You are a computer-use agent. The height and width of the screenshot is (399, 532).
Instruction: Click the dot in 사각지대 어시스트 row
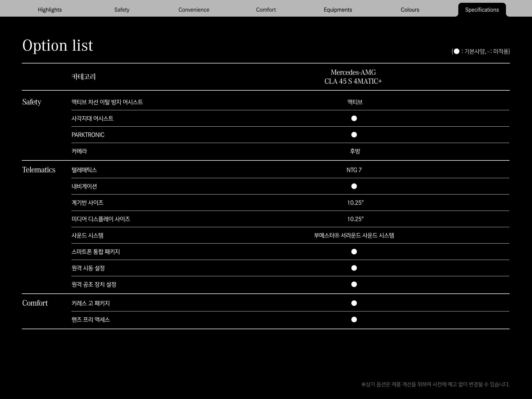354,118
